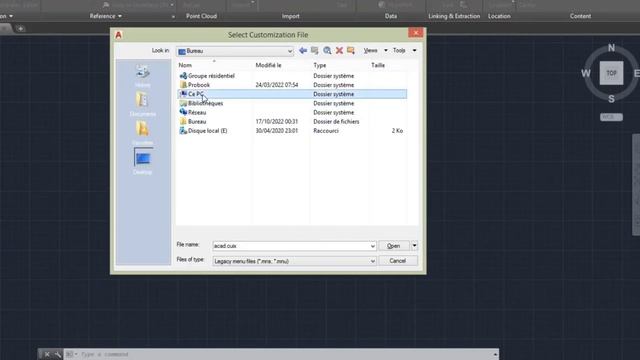Click the Content ribbon panel label
Screen dimensions: 640x360
[x=580, y=16]
